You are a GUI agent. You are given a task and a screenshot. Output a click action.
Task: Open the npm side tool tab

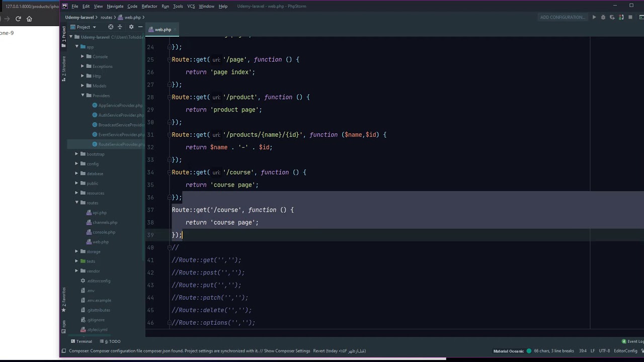pos(63,326)
